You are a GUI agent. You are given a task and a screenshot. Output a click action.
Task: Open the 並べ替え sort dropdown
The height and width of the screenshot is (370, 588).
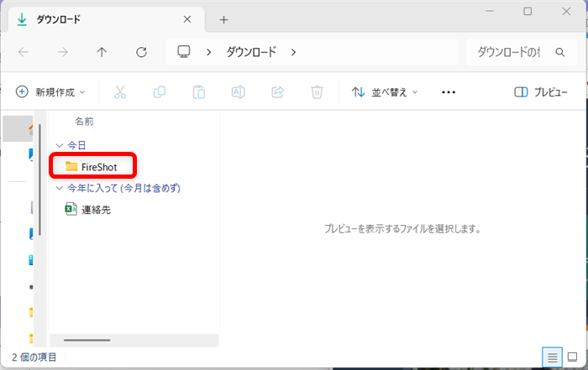click(x=384, y=92)
